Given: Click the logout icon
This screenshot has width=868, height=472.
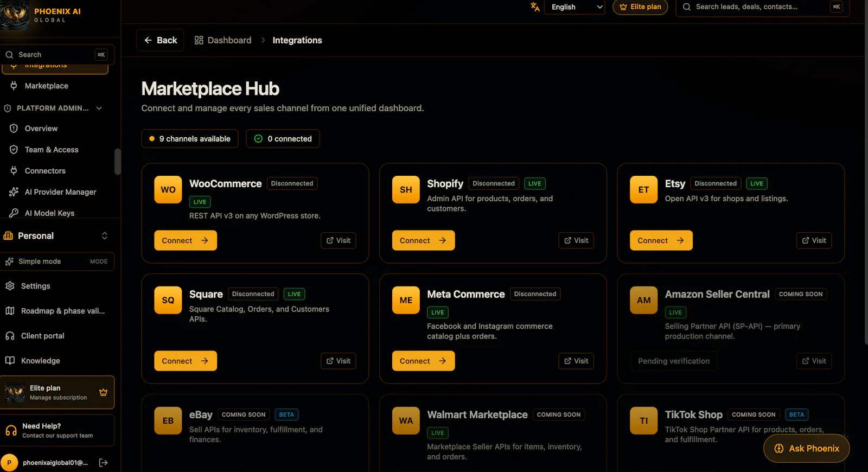Looking at the screenshot, I should (x=104, y=463).
